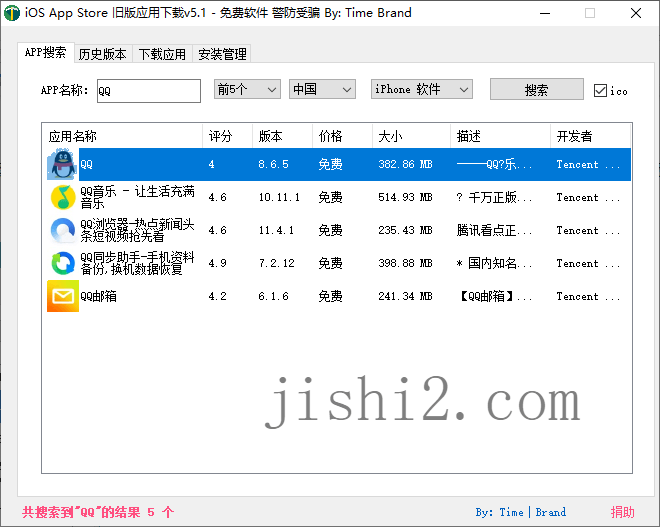The width and height of the screenshot is (660, 527).
Task: Switch to the 历史版本 tab
Action: [103, 54]
